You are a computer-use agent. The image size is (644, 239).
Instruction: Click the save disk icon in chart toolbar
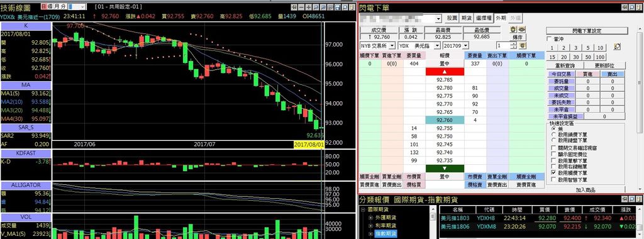tap(338, 8)
